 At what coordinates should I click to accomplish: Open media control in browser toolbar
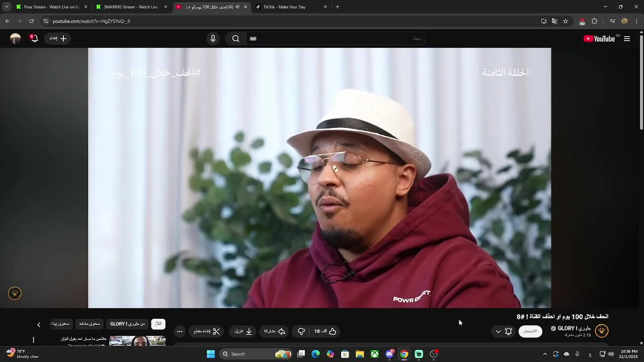pos(612,21)
